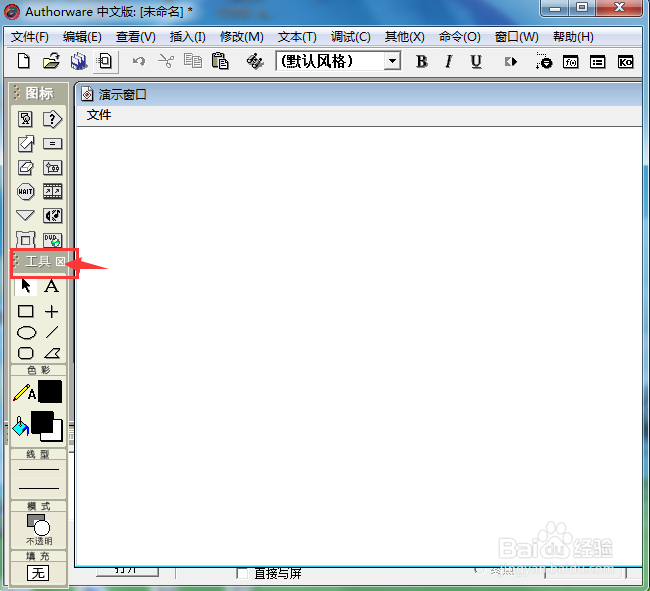Select the Calculation equals-sign icon
Image resolution: width=650 pixels, height=591 pixels.
point(52,143)
